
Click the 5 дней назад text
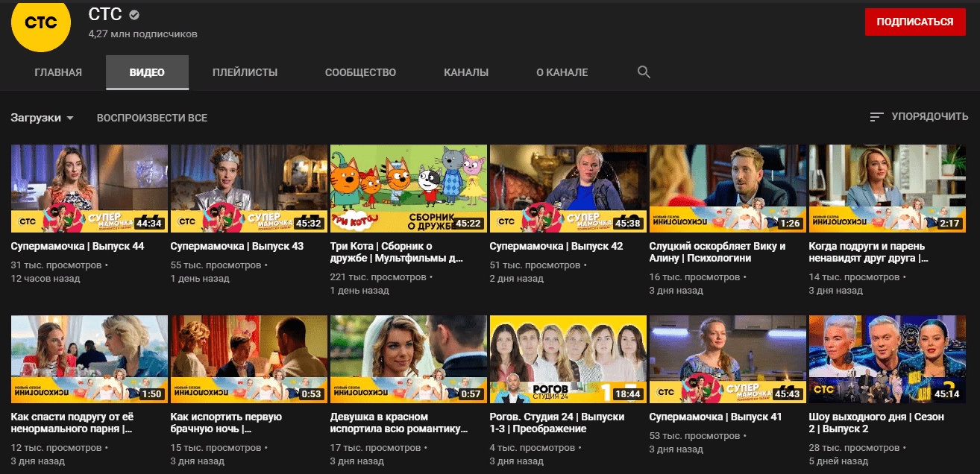[x=837, y=462]
